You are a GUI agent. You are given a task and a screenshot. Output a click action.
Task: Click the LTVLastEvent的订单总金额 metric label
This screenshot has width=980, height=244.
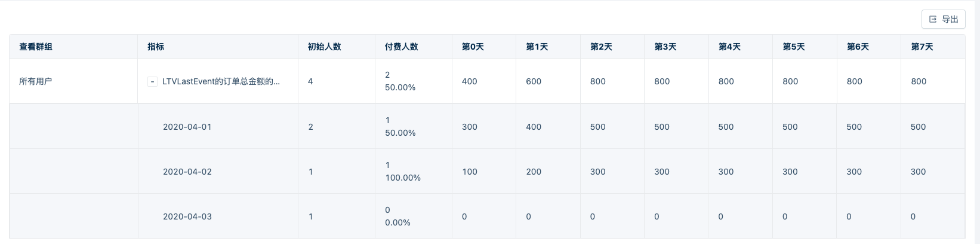pyautogui.click(x=221, y=81)
